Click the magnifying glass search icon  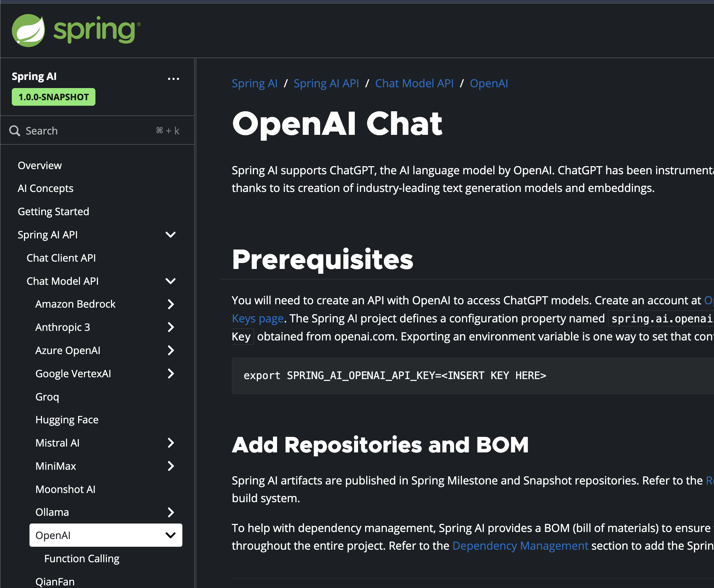15,131
